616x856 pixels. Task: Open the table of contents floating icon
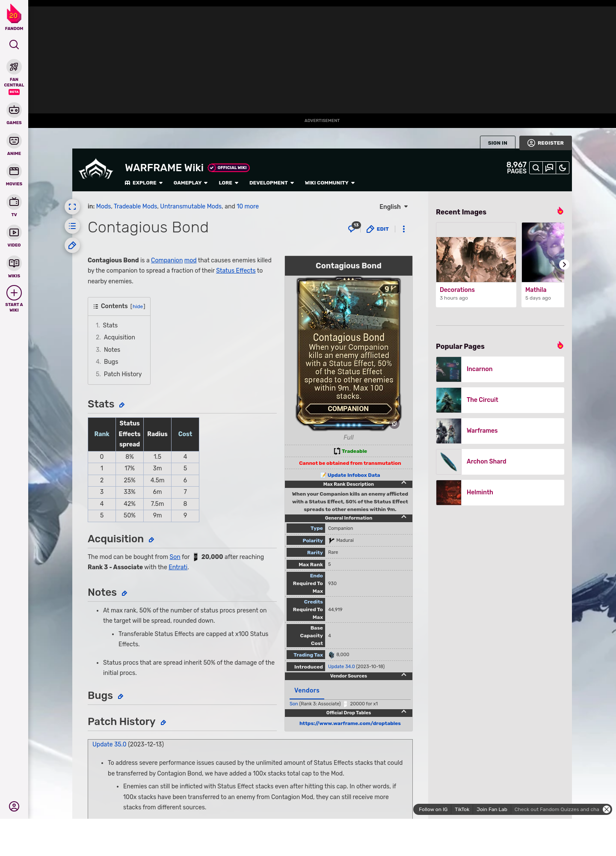(72, 226)
